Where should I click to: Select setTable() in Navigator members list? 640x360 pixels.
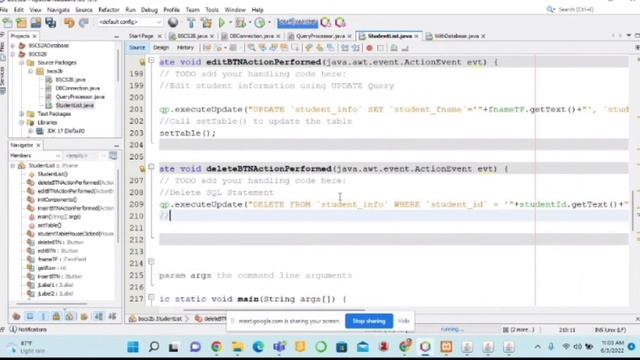49,225
